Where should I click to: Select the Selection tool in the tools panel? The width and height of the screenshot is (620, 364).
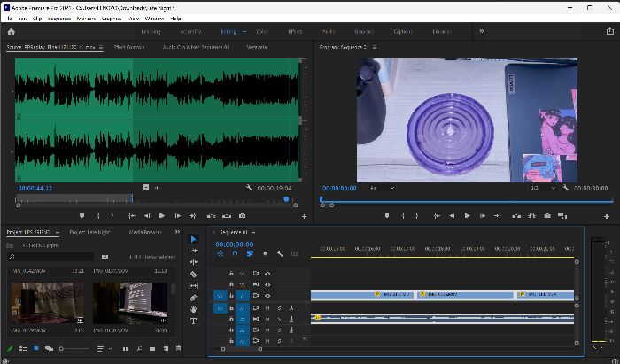[x=193, y=239]
